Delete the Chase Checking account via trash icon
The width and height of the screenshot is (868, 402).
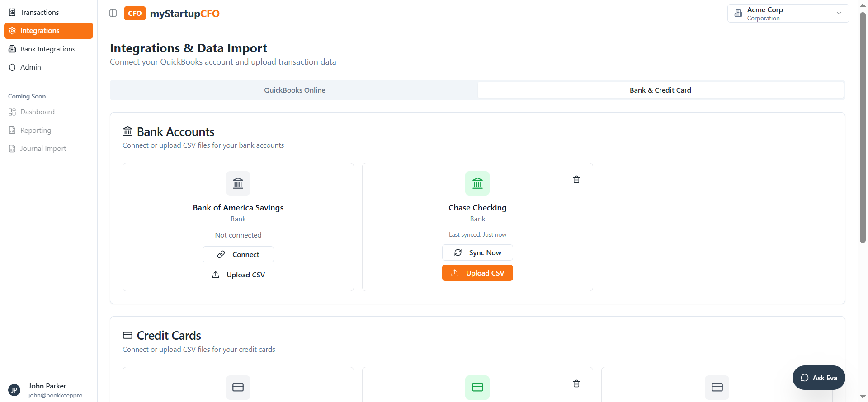pos(576,179)
